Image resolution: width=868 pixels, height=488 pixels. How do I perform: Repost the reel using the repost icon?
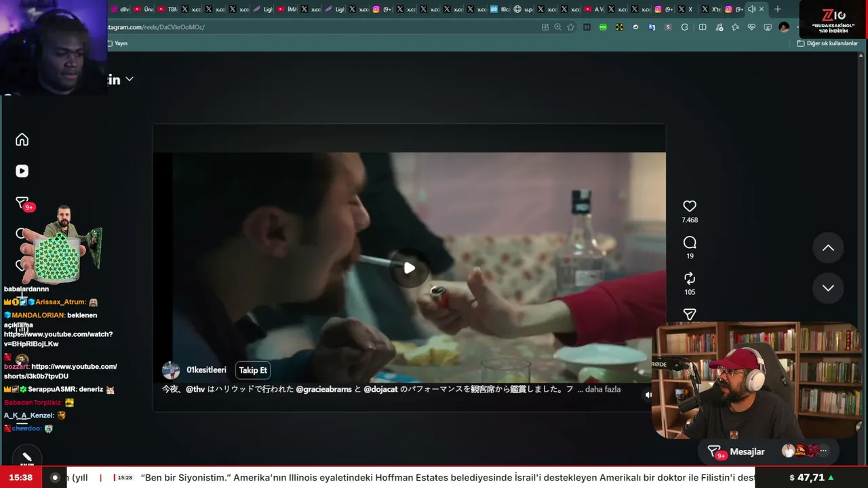pyautogui.click(x=690, y=278)
